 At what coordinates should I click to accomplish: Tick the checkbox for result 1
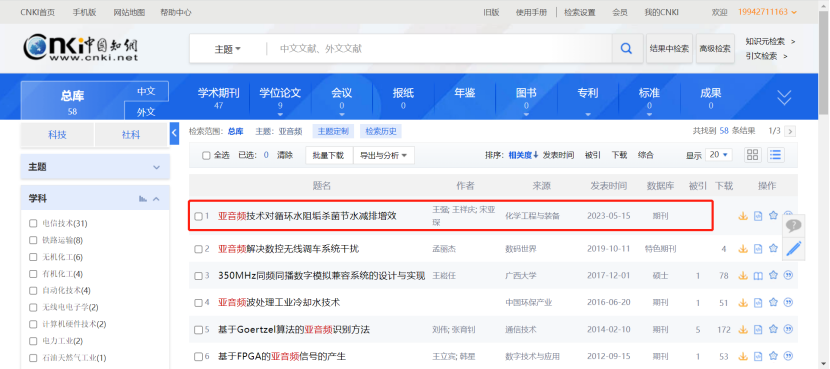coord(198,216)
